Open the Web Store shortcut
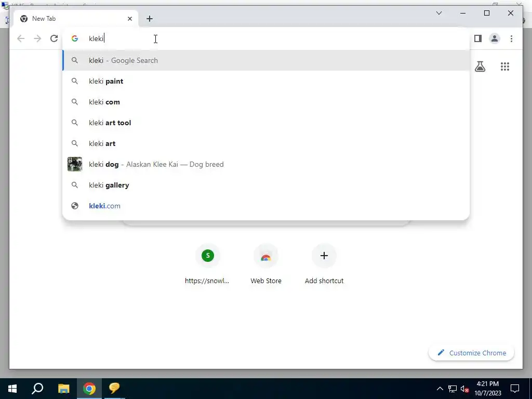 click(x=265, y=263)
